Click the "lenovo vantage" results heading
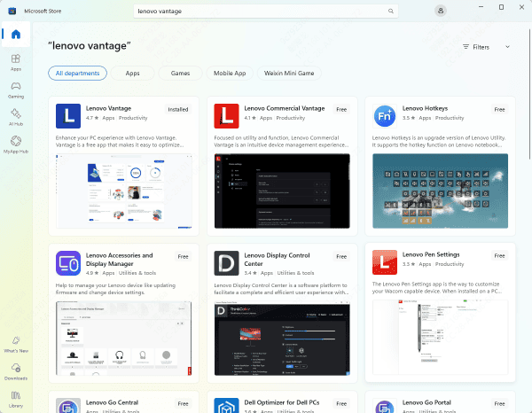532x413 pixels. pyautogui.click(x=90, y=45)
